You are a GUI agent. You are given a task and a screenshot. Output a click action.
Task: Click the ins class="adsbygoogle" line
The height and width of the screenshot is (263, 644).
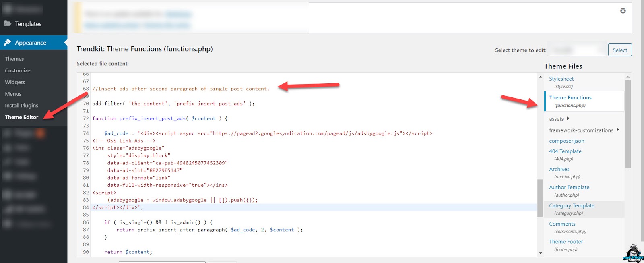pyautogui.click(x=128, y=148)
